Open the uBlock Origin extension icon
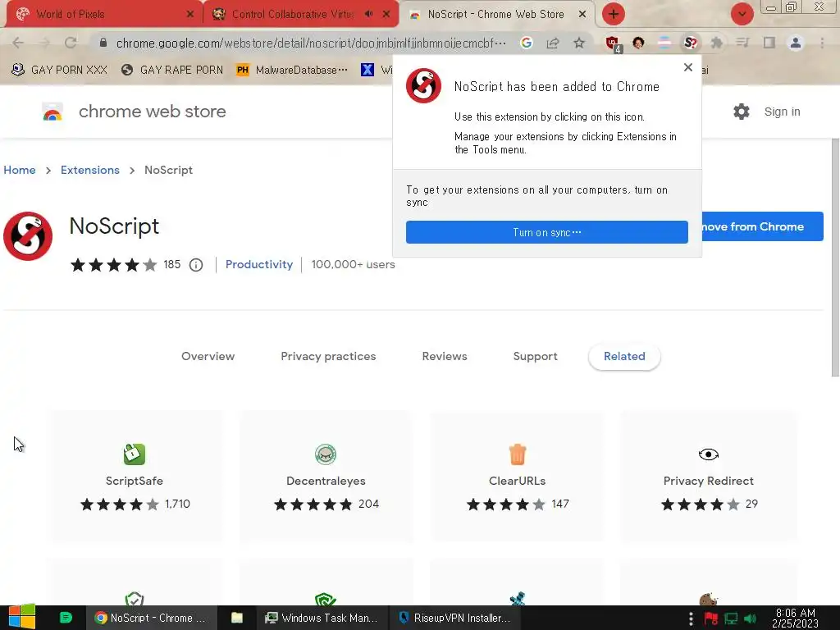Image resolution: width=840 pixels, height=630 pixels. 613,43
